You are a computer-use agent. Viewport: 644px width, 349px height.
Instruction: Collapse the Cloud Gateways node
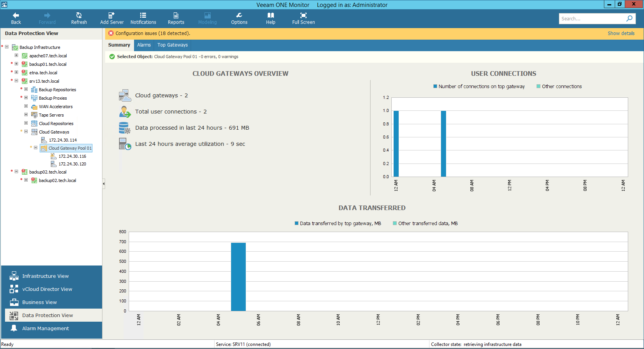[26, 132]
